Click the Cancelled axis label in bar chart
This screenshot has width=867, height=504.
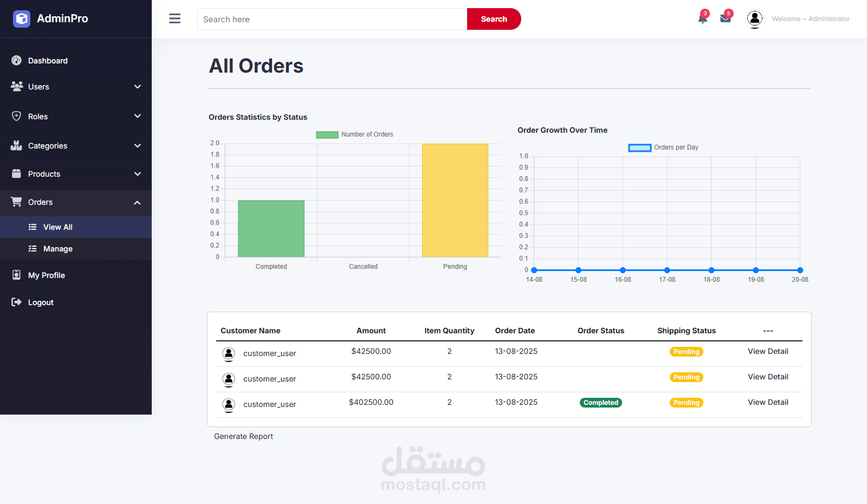(363, 267)
